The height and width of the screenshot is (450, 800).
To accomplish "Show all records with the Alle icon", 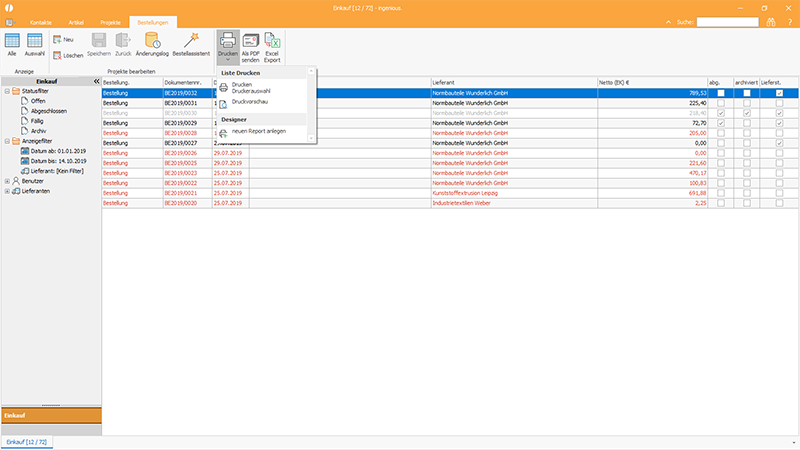I will coord(12,44).
